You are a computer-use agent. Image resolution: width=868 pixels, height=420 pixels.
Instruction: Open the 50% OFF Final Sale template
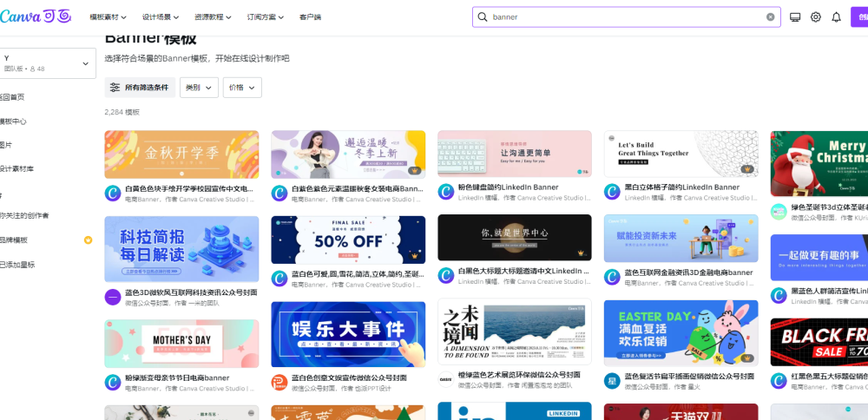348,240
